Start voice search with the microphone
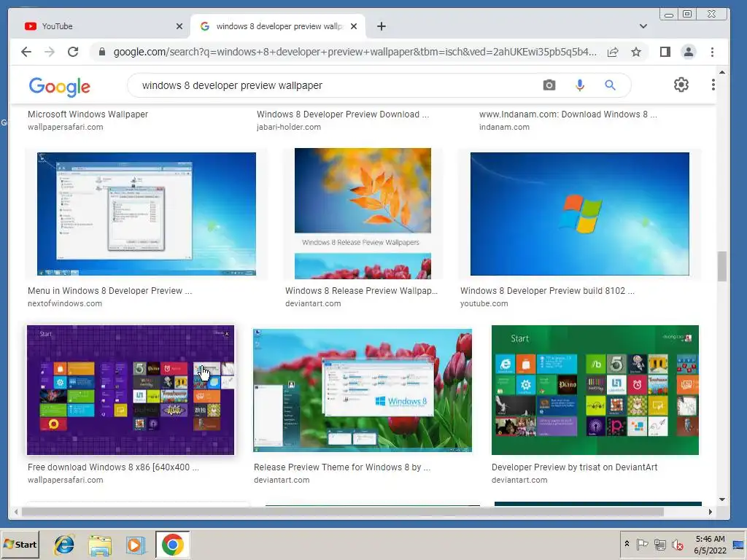Screen dimensions: 747x560 (x=580, y=85)
